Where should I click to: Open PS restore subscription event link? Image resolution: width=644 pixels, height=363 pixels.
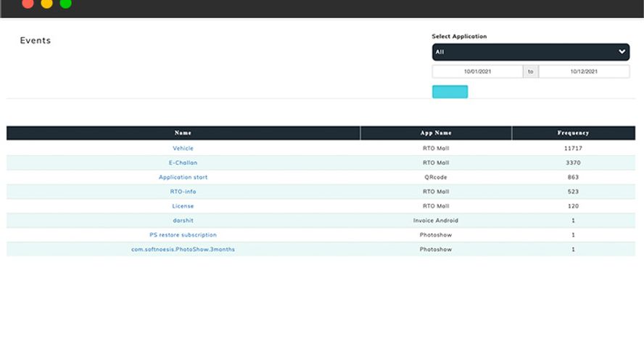183,235
